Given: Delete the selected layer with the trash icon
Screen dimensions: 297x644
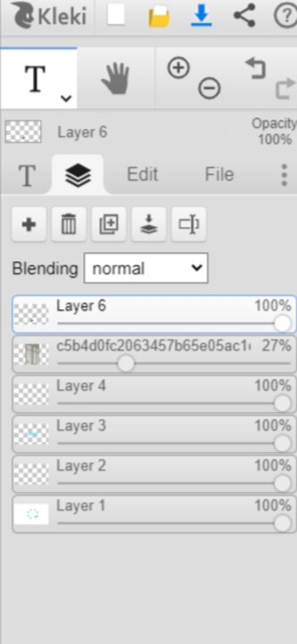Looking at the screenshot, I should pos(69,224).
